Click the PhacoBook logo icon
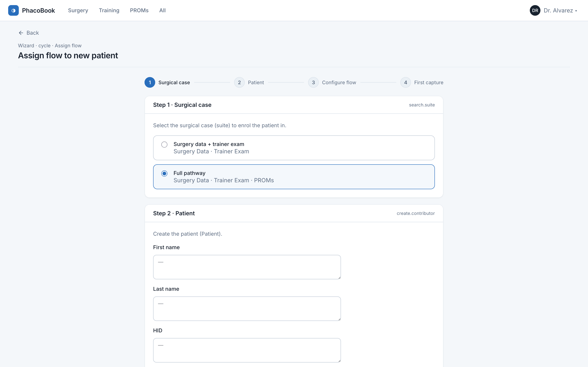Image resolution: width=588 pixels, height=367 pixels. point(13,10)
